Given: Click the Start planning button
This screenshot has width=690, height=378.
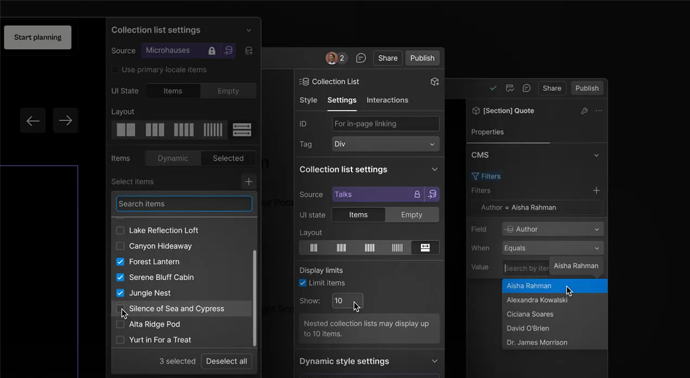Looking at the screenshot, I should 38,37.
